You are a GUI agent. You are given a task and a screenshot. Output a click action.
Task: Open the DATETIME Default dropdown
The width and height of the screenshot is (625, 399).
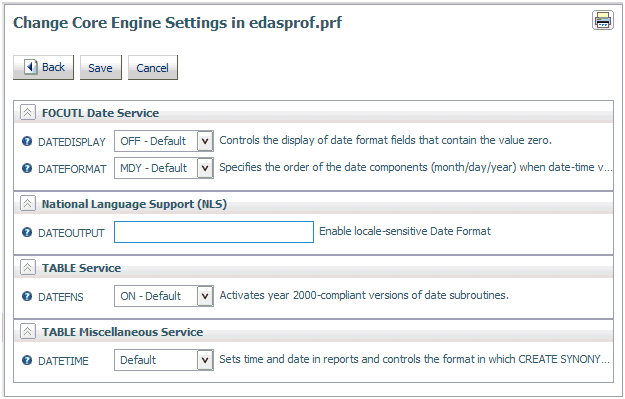pyautogui.click(x=164, y=360)
